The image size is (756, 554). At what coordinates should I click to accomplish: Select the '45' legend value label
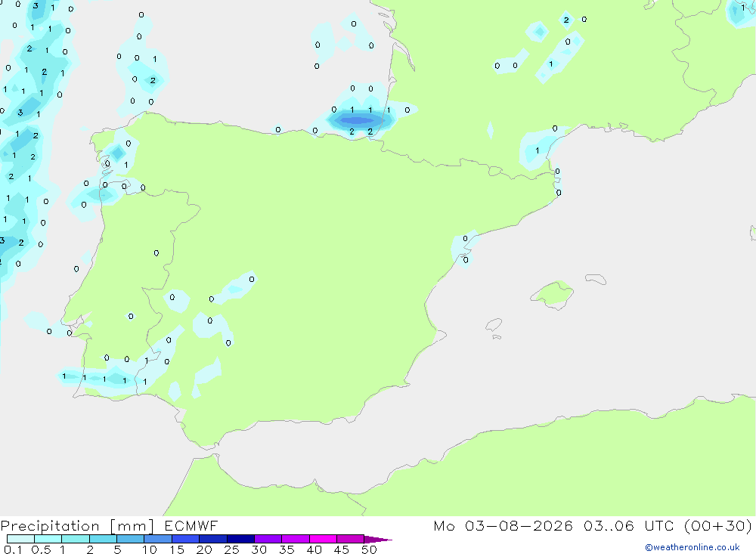pyautogui.click(x=342, y=549)
